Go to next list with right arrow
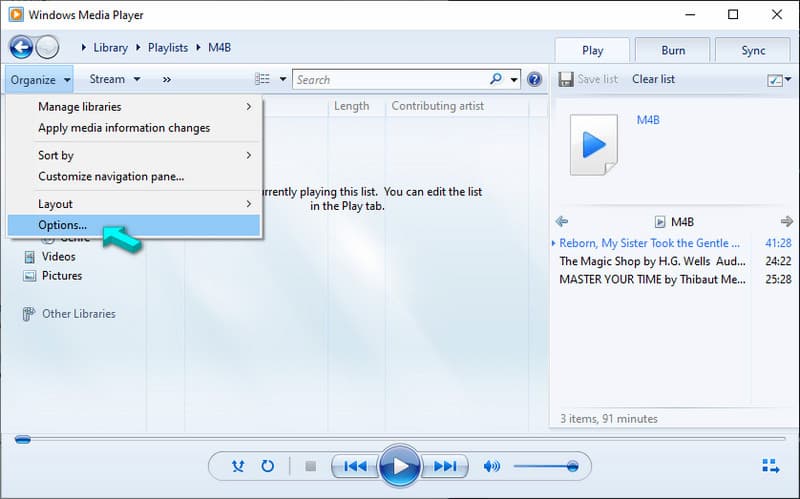 pos(786,221)
